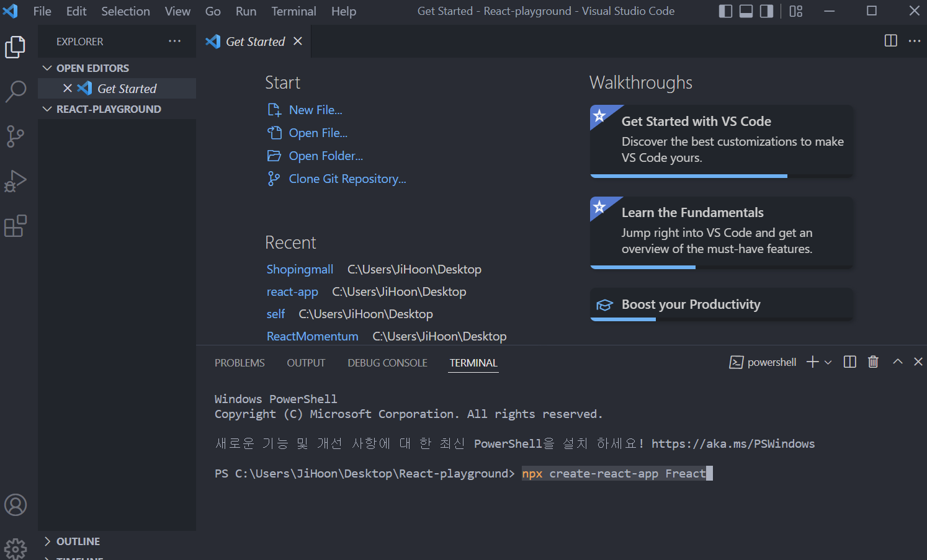Click the Open File... link

pyautogui.click(x=318, y=133)
